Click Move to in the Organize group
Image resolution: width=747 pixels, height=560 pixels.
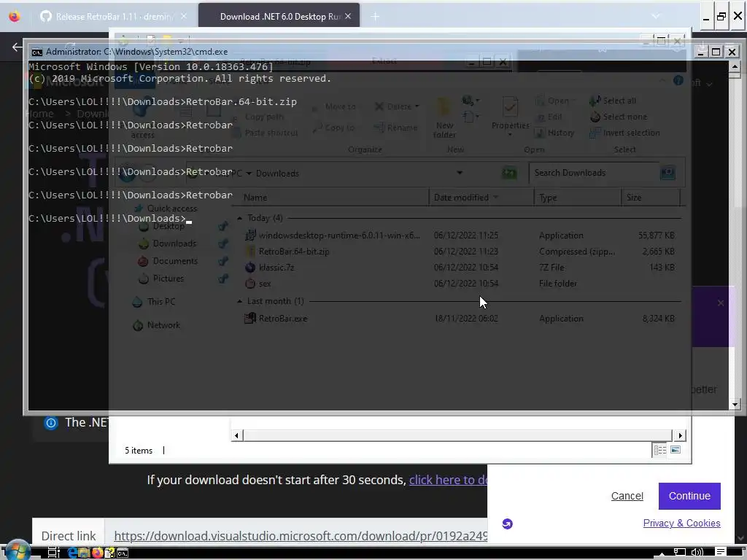click(x=334, y=106)
